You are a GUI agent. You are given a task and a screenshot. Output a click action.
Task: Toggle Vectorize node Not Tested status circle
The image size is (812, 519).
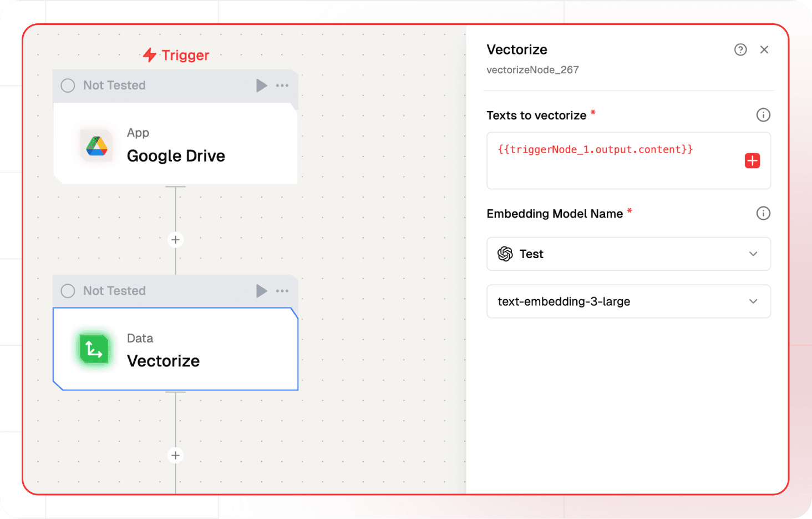click(68, 291)
